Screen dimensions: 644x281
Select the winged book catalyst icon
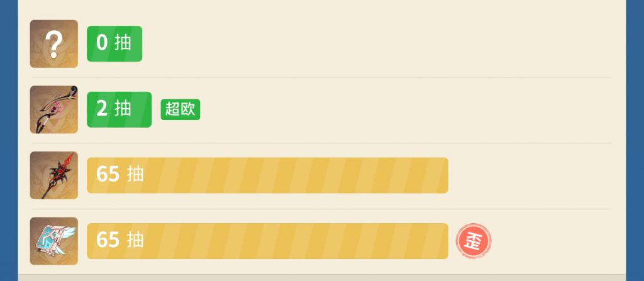click(54, 241)
